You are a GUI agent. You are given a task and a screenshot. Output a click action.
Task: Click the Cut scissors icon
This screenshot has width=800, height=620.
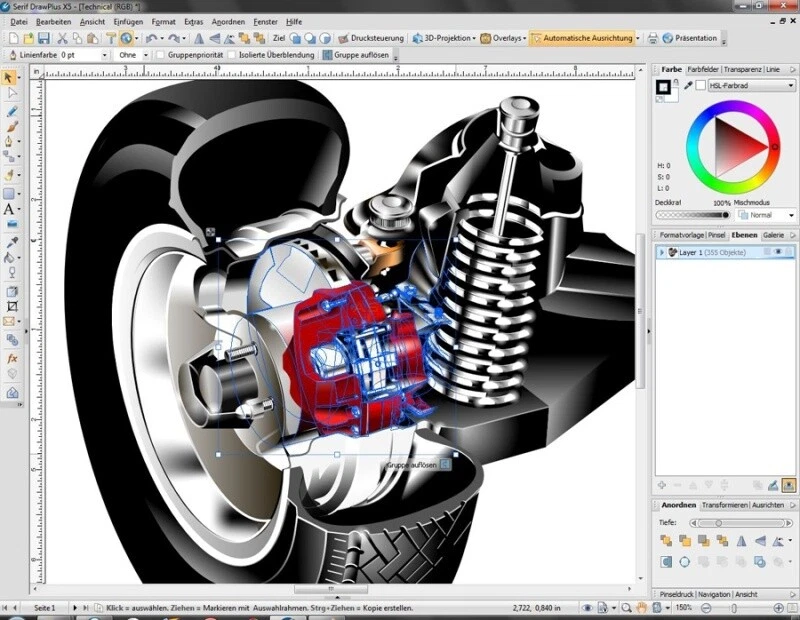tap(62, 38)
